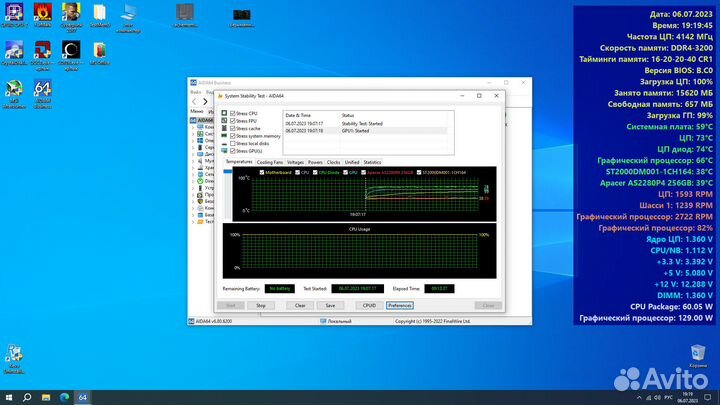Uncheck the Stress system memory checkbox

pos(233,136)
